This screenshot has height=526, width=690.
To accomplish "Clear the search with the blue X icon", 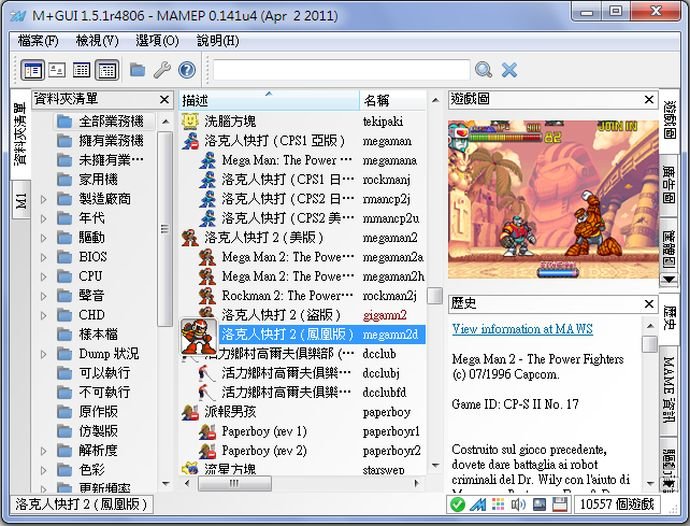I will click(509, 70).
